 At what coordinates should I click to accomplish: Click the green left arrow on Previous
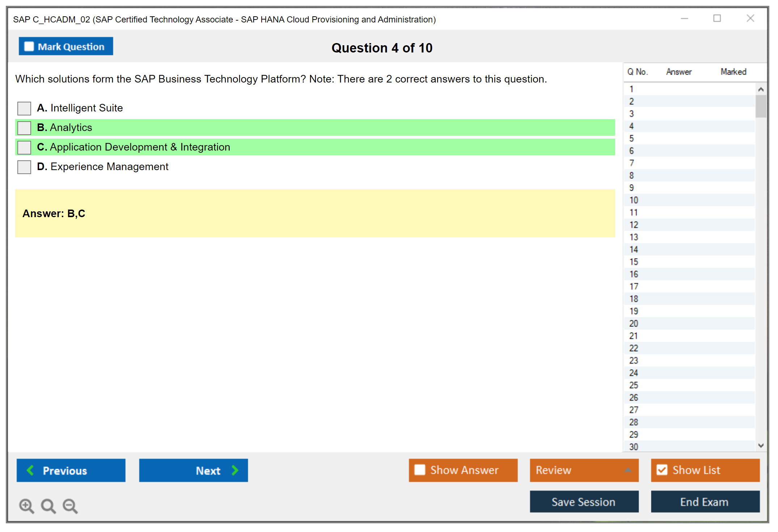[x=30, y=470]
